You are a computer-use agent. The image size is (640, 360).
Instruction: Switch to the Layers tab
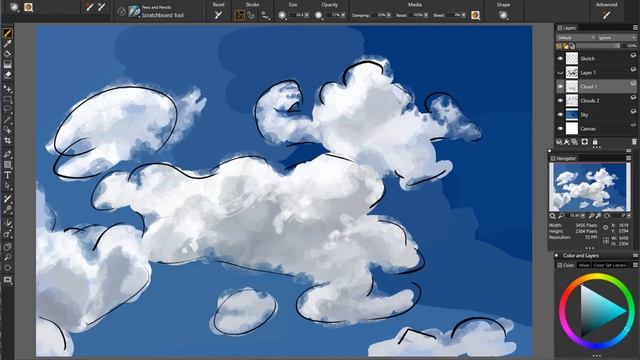tap(567, 28)
